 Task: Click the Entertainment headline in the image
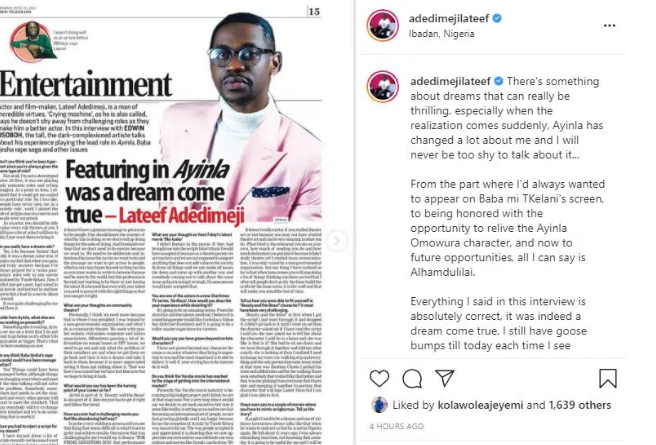click(x=86, y=83)
